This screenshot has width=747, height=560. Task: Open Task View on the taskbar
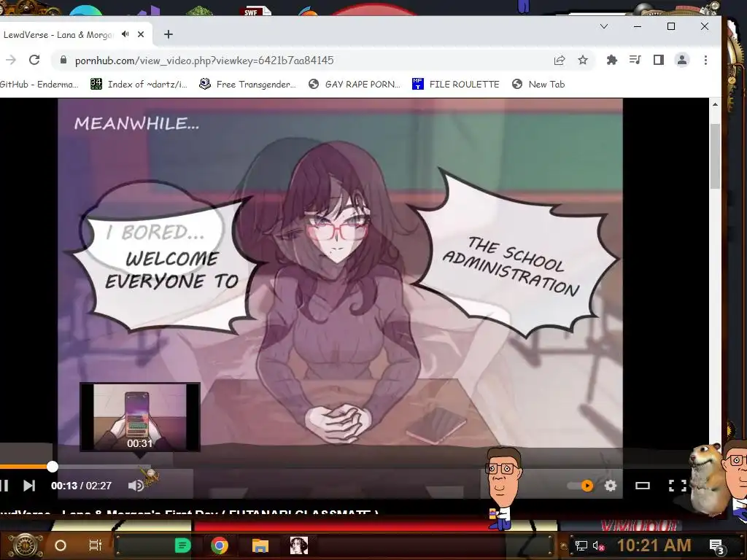[x=96, y=545]
